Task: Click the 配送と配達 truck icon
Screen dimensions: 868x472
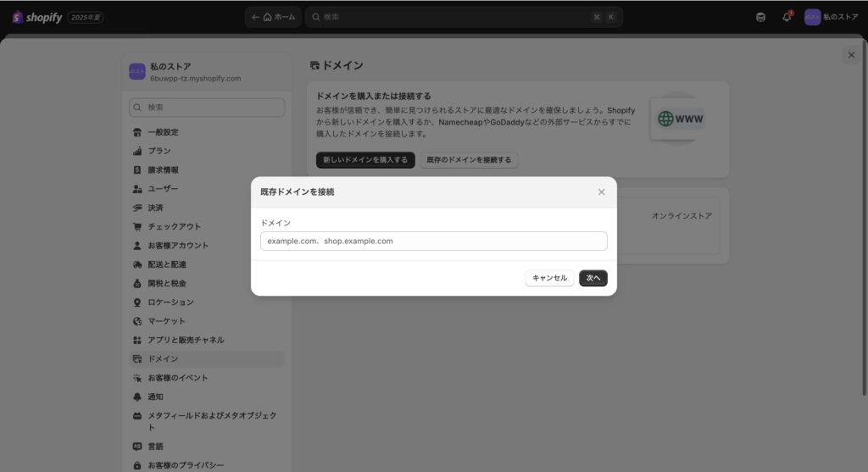Action: (x=137, y=264)
